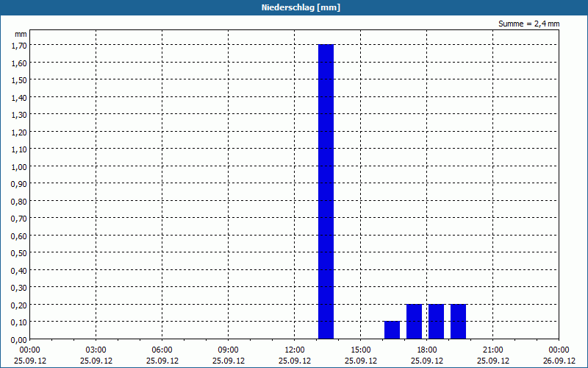The height and width of the screenshot is (368, 588).
Task: Click the 1,00 y-axis label
Action: point(19,167)
